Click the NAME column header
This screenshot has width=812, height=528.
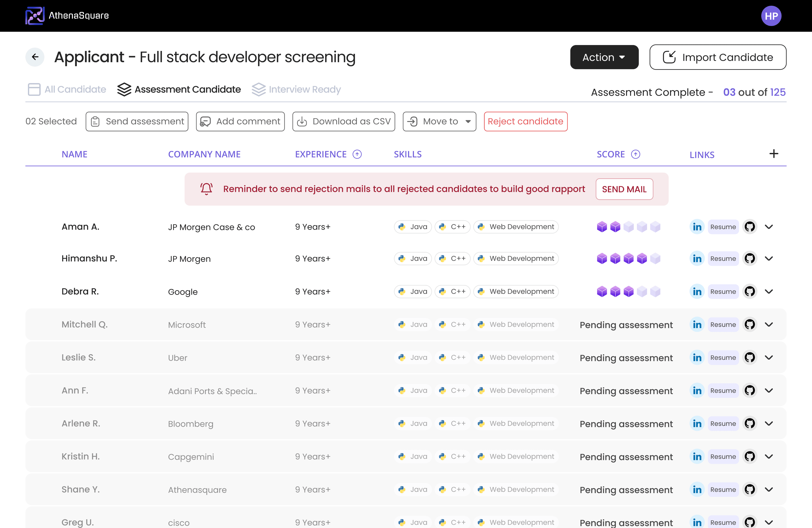(x=74, y=154)
